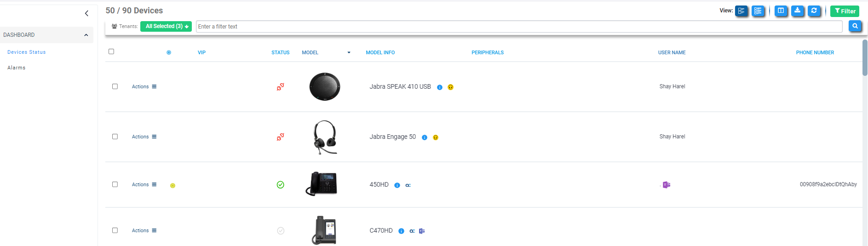Click the 450HD desk phone thumbnail

pyautogui.click(x=322, y=184)
